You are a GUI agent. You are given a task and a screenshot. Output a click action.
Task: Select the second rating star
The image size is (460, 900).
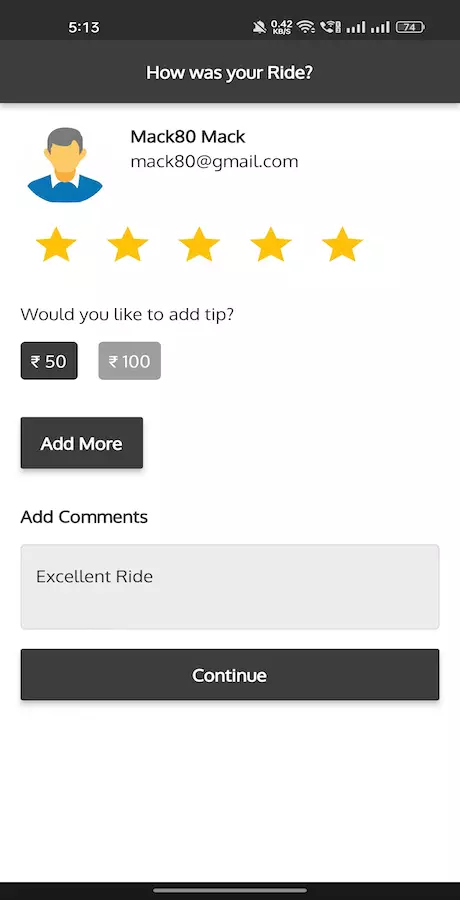coord(127,245)
